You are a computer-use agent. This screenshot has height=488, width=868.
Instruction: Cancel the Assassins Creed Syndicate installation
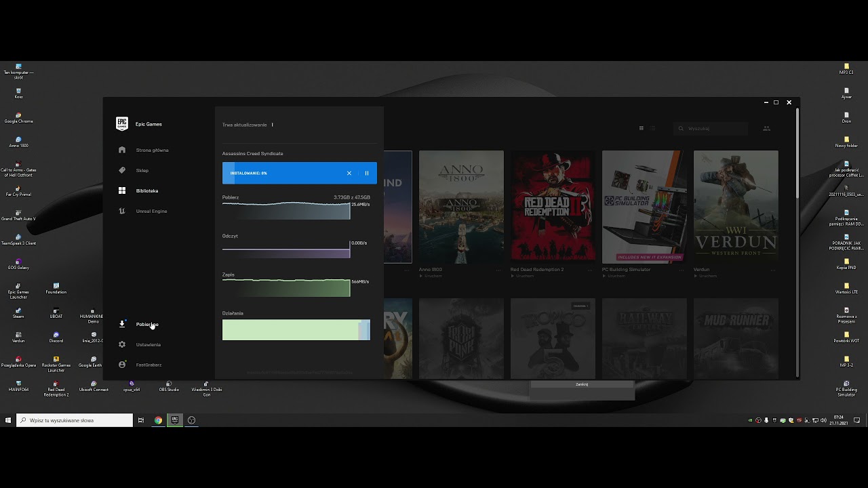tap(349, 173)
